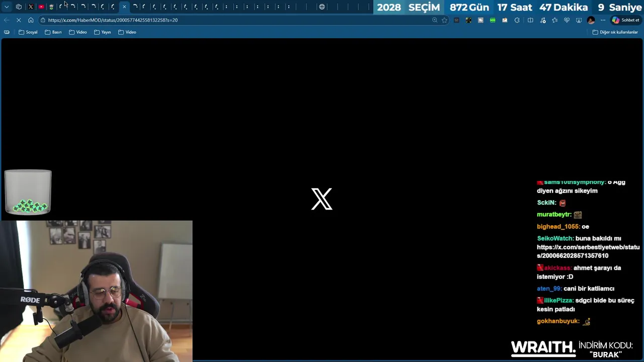This screenshot has height=362, width=644.
Task: Toggle split screen view
Action: coord(530,20)
